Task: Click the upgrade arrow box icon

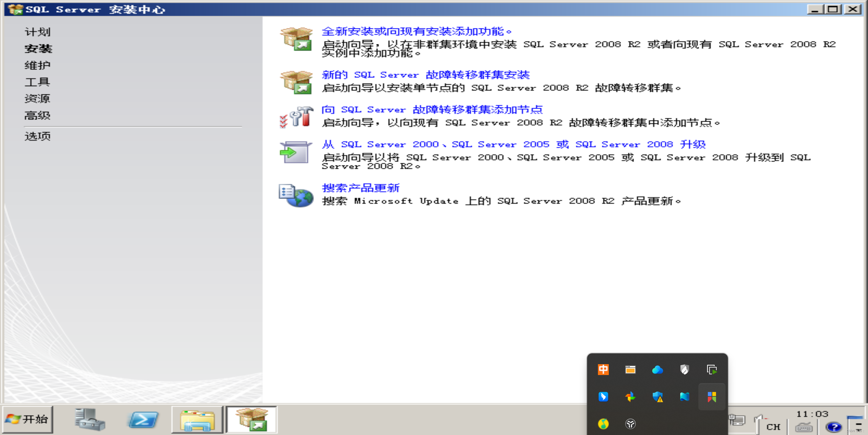Action: 296,152
